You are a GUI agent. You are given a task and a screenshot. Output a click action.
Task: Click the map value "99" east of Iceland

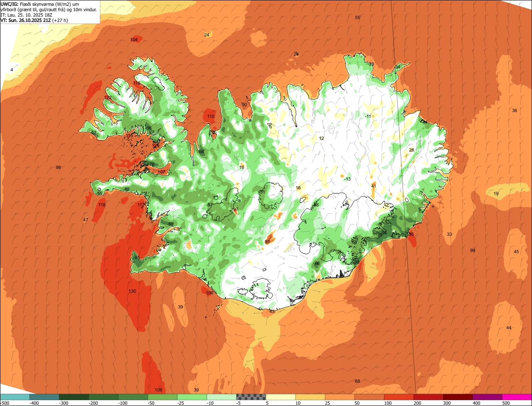click(x=473, y=250)
